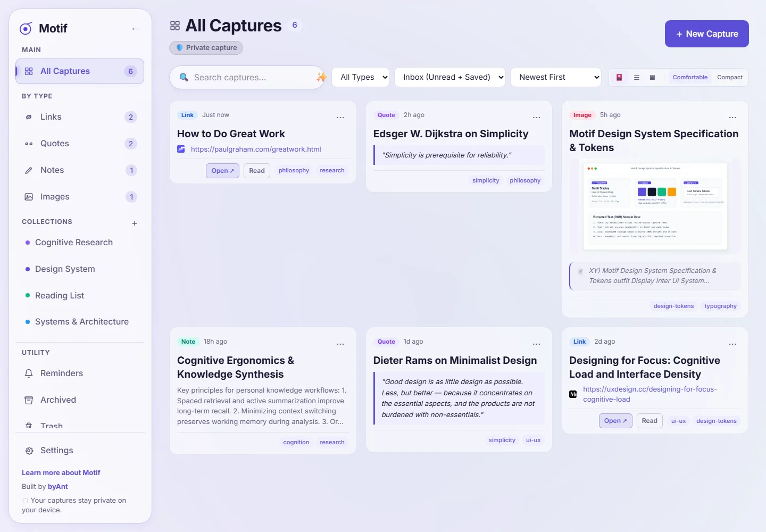Screen dimensions: 766x532
Task: Open the options menu on Designing for Focus card
Action: point(732,344)
